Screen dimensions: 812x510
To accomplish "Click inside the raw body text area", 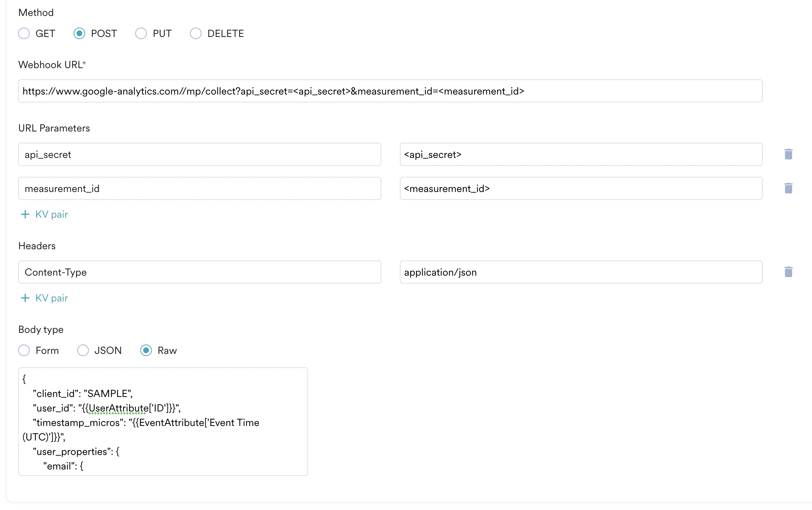I will (163, 422).
